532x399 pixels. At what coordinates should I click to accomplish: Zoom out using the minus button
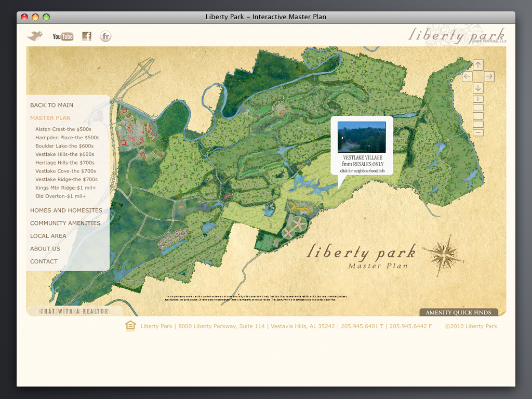pyautogui.click(x=478, y=132)
